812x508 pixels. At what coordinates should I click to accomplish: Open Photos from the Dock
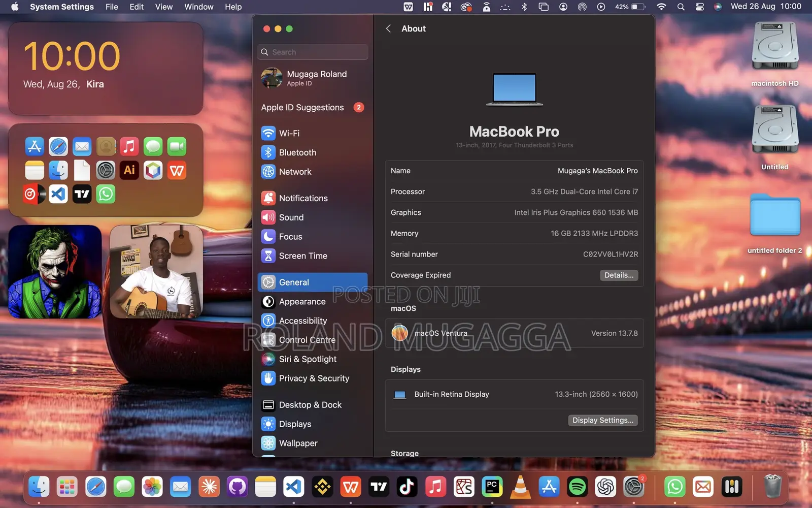(152, 487)
